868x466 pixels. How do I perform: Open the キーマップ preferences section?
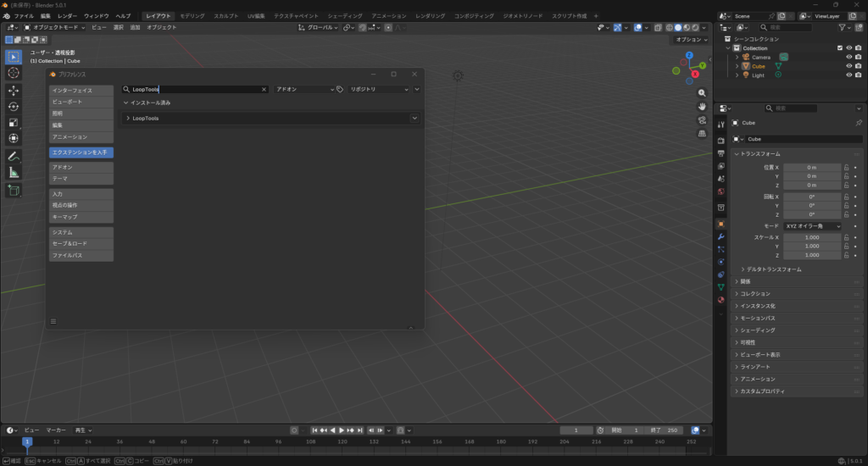pos(81,217)
